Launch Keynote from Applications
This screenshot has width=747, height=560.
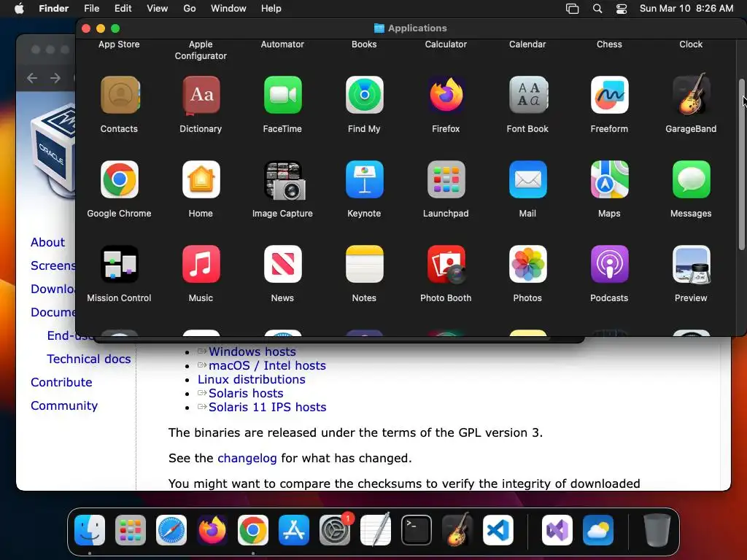(365, 179)
